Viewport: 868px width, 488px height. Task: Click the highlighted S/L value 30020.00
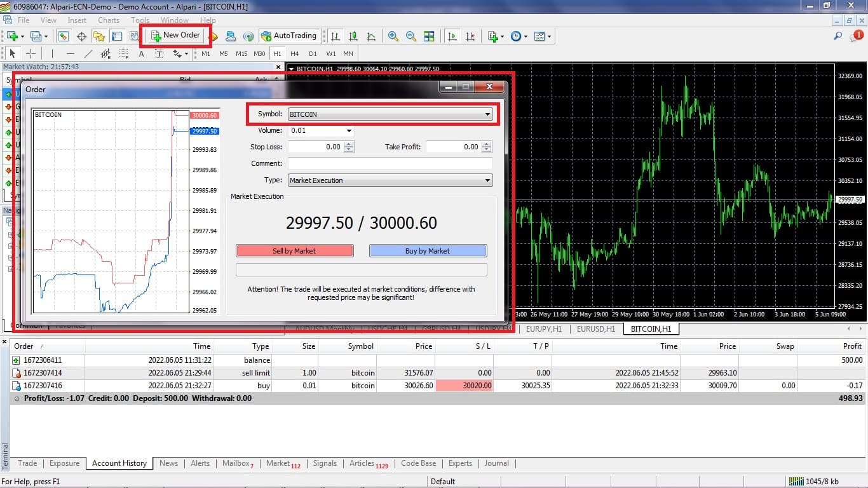(464, 386)
